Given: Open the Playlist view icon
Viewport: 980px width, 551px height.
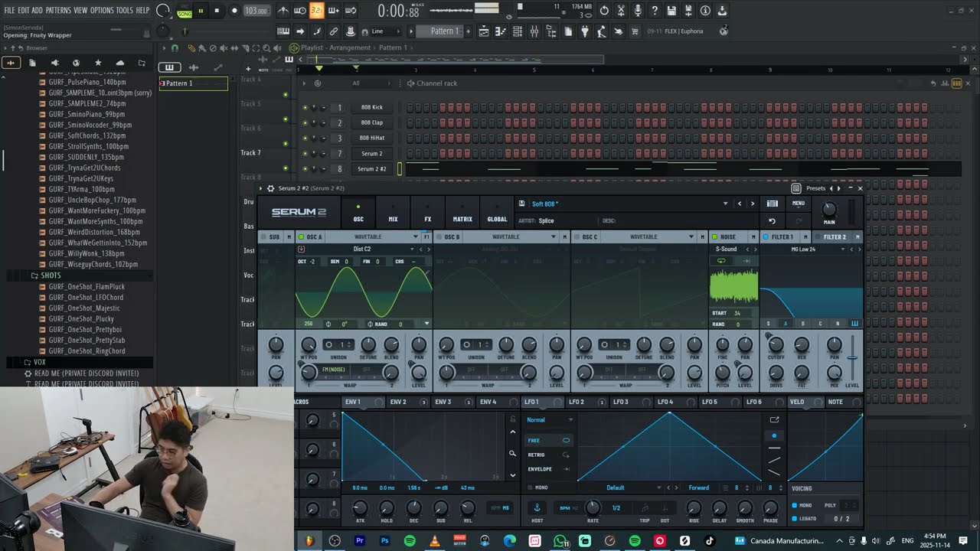Looking at the screenshot, I should pos(484,31).
